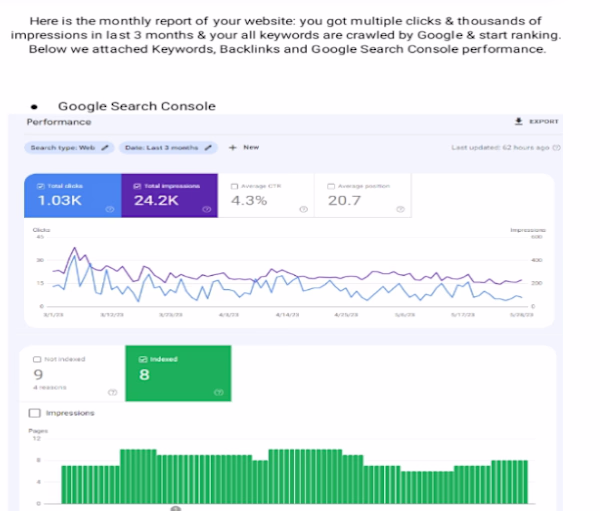
Task: Click the 4/14/23 date label on chart
Action: pyautogui.click(x=287, y=315)
